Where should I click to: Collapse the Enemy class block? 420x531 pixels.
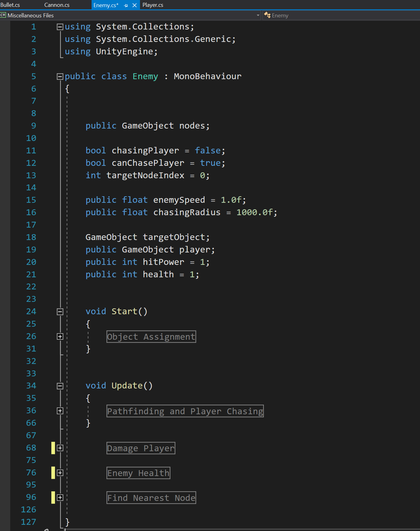click(60, 76)
